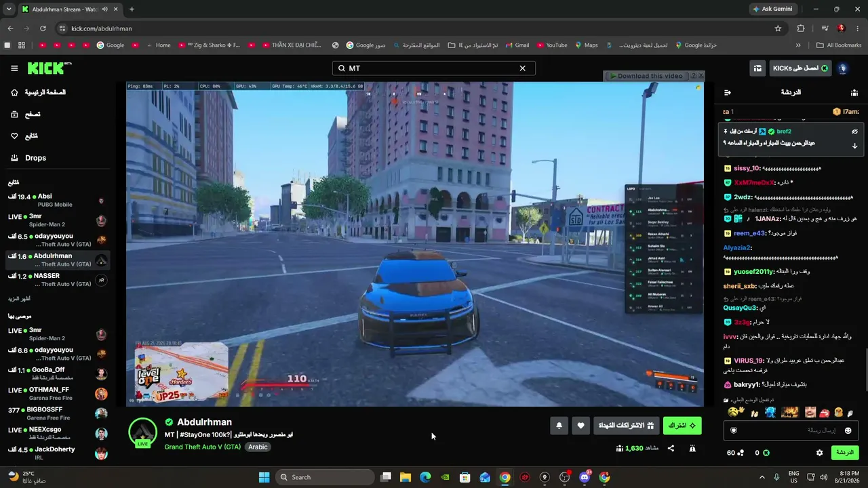Open the Kick sidebar hamburger menu

[14, 68]
